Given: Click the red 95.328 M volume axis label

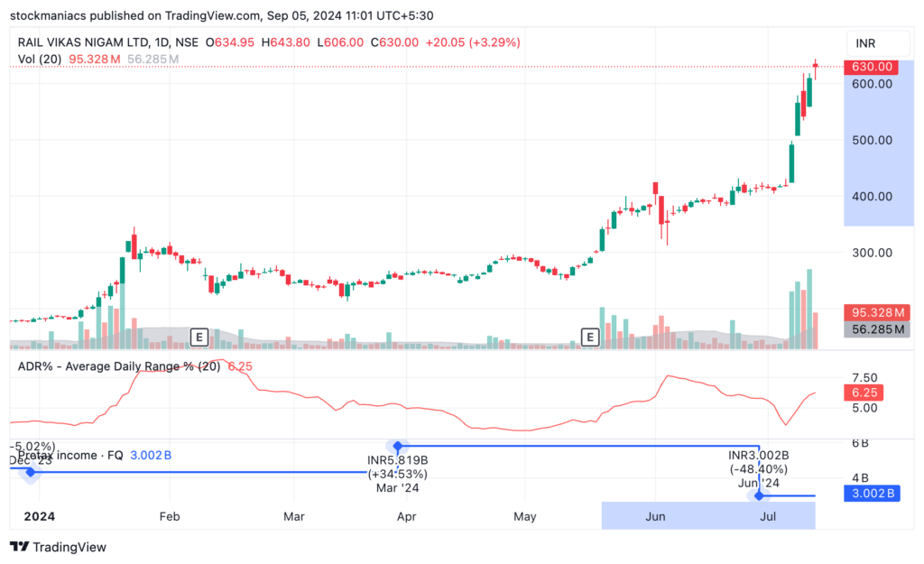Looking at the screenshot, I should (877, 312).
